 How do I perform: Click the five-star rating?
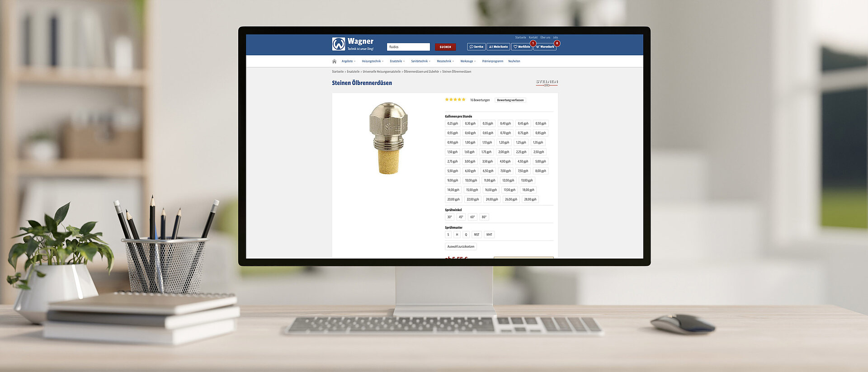[x=455, y=100]
